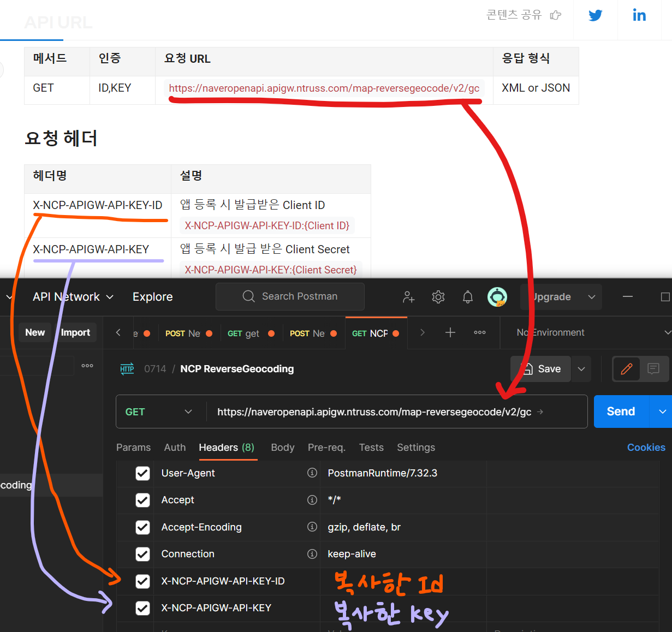Uncheck the X-NCP-APIGW-API-KEY-ID header
Image resolution: width=672 pixels, height=632 pixels.
click(x=142, y=581)
